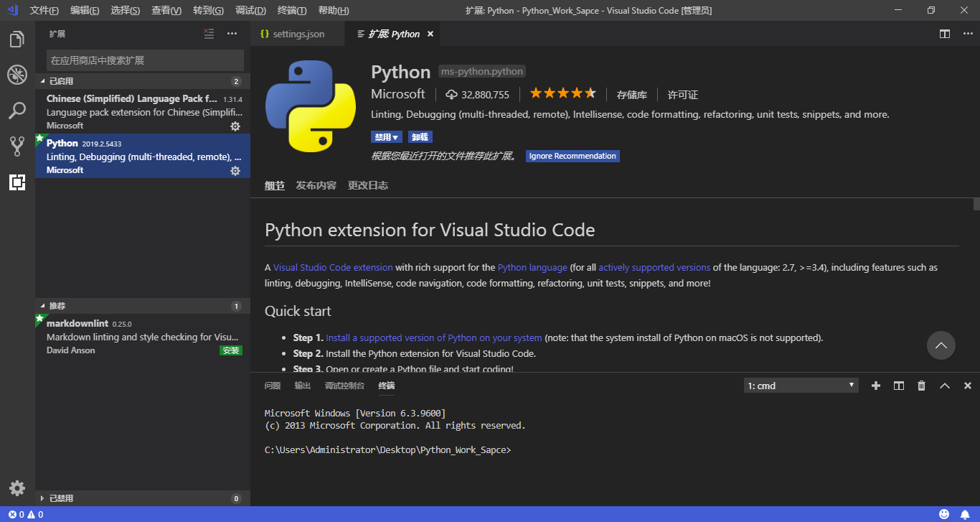Viewport: 980px width, 522px height.
Task: Open the 查看(V) menu
Action: [x=166, y=10]
